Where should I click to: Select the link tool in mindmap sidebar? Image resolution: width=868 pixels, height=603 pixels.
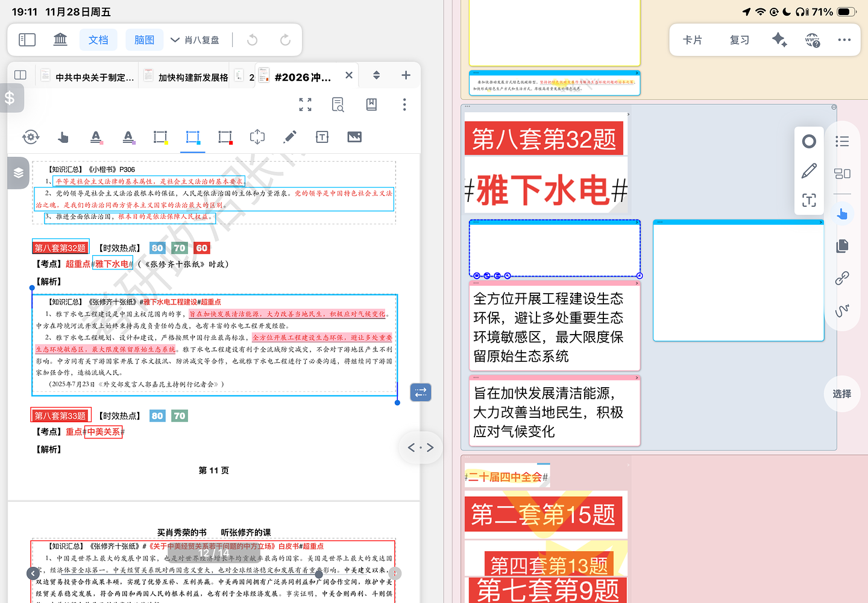point(842,278)
